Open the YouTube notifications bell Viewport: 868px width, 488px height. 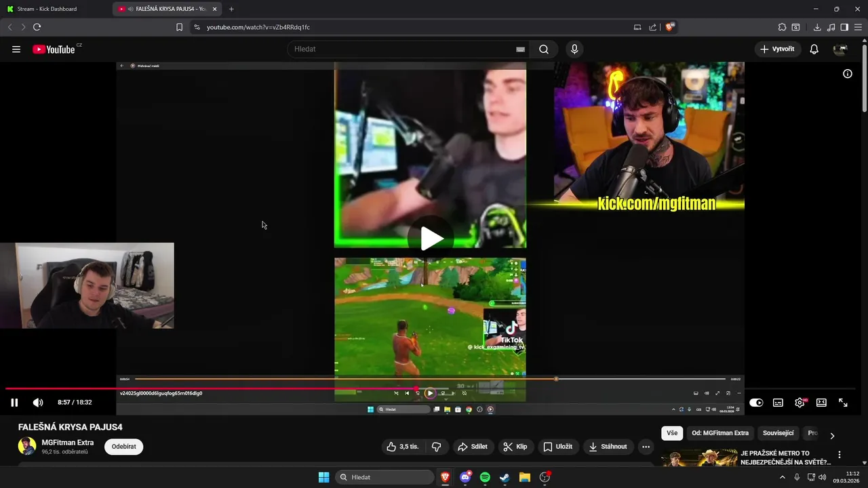tap(814, 49)
